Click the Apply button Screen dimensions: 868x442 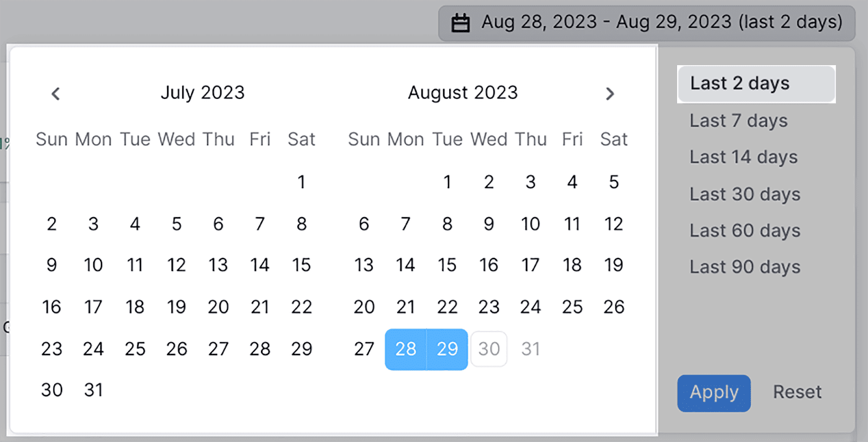coord(713,393)
